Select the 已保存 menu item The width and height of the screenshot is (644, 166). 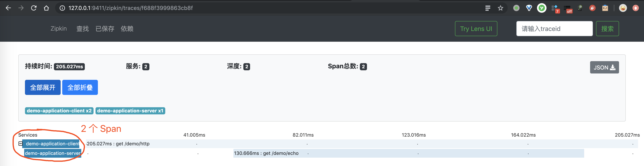click(105, 29)
